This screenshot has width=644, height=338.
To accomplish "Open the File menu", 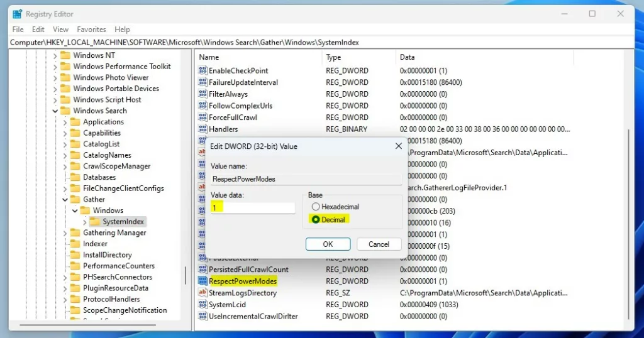I will [x=18, y=30].
